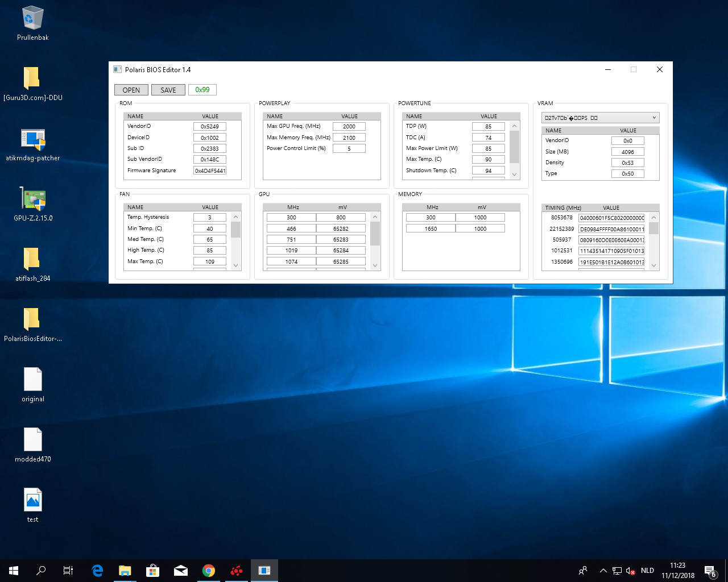Screen dimensions: 728x582
Task: Open the Mail app from the taskbar
Action: click(180, 571)
